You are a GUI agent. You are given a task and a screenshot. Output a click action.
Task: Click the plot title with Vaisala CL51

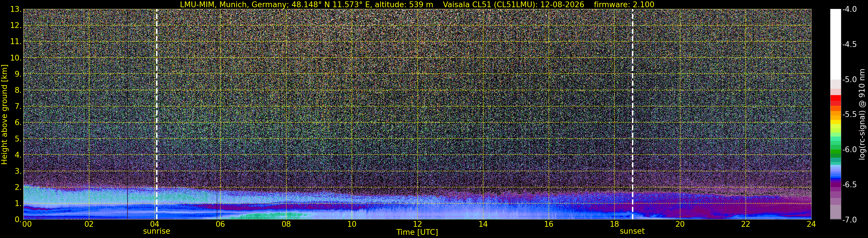417,4
